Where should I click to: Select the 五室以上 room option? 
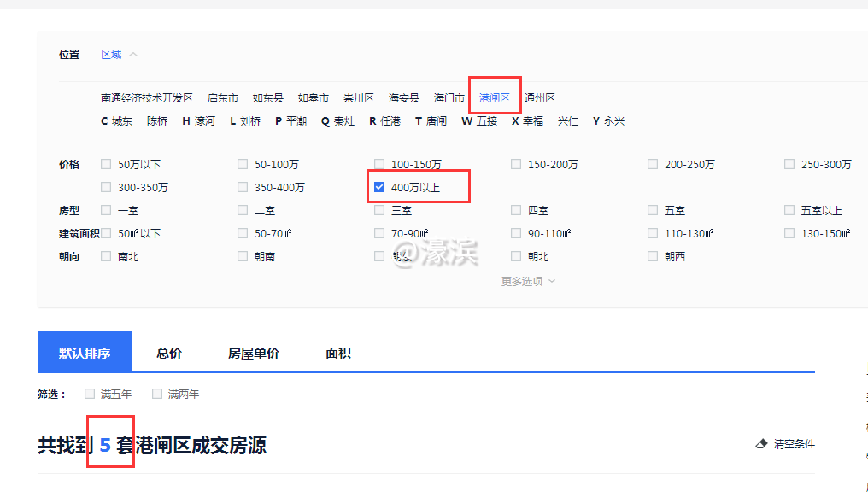click(x=789, y=209)
